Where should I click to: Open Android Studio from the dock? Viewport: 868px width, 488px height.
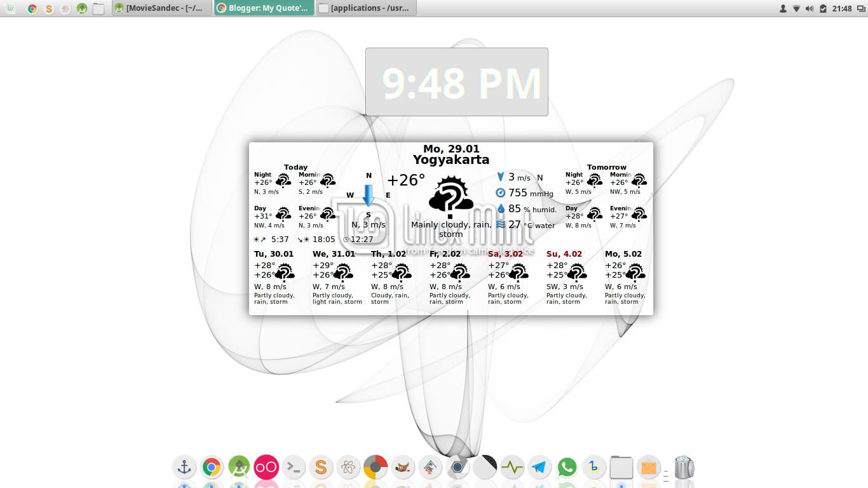(239, 468)
